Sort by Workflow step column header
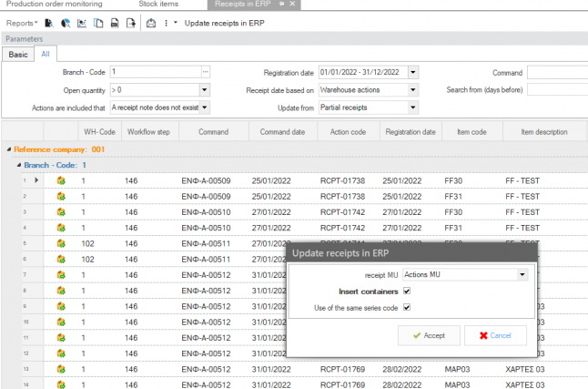Viewport: 588px width, 389px height. click(148, 132)
